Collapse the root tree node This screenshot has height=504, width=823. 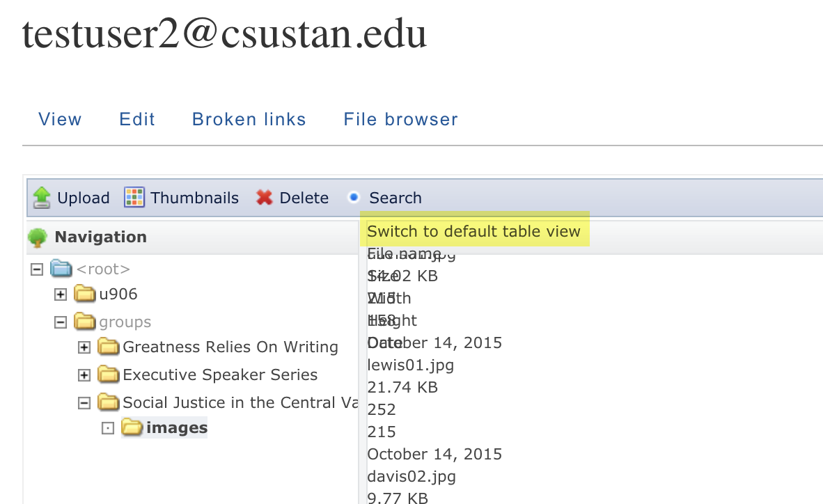click(37, 270)
